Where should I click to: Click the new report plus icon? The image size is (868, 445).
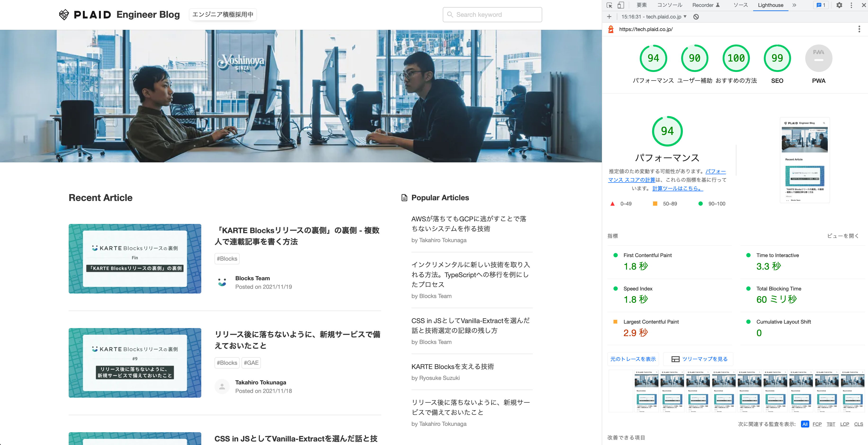coord(609,17)
